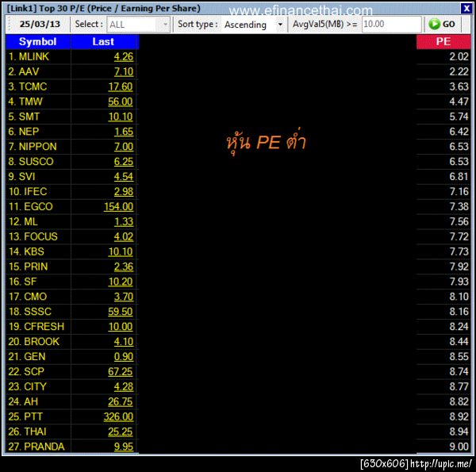Click the AvgVal5(MB) input field
The image size is (476, 472).
pos(391,24)
